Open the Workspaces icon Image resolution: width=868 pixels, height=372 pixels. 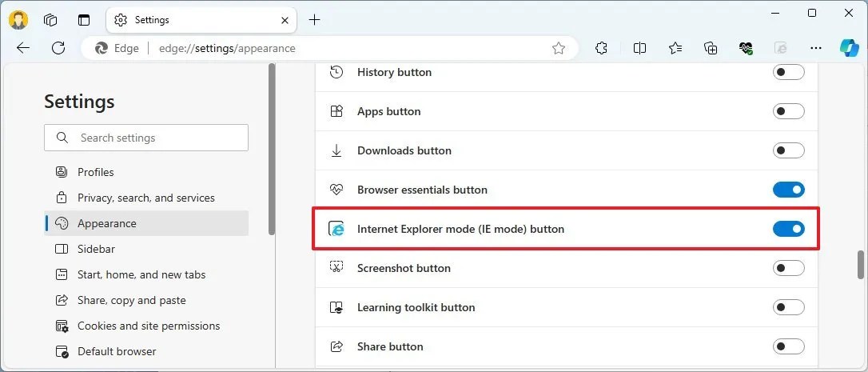coord(50,20)
